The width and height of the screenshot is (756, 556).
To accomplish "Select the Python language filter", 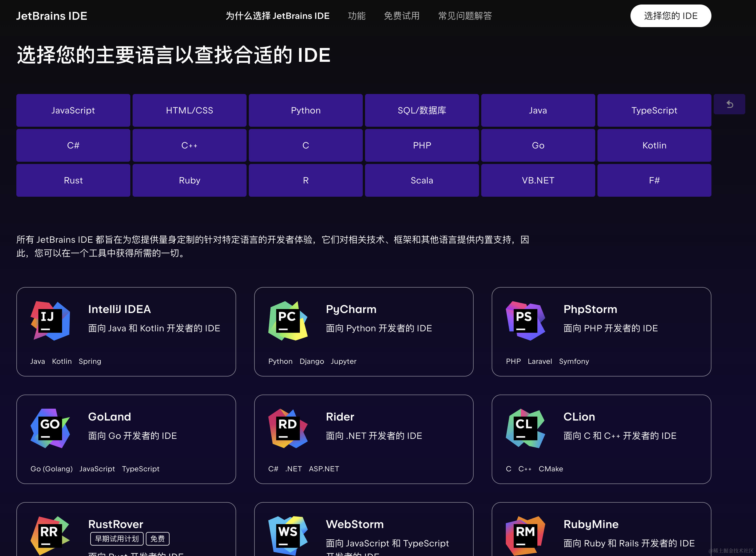I will [x=305, y=110].
